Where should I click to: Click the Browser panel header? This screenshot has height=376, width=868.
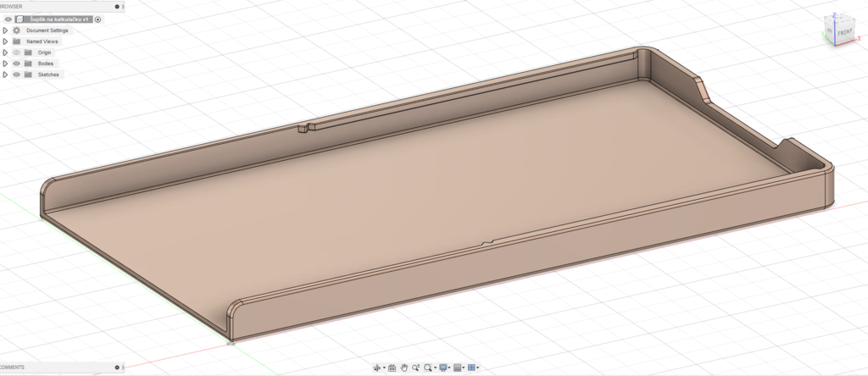(61, 7)
